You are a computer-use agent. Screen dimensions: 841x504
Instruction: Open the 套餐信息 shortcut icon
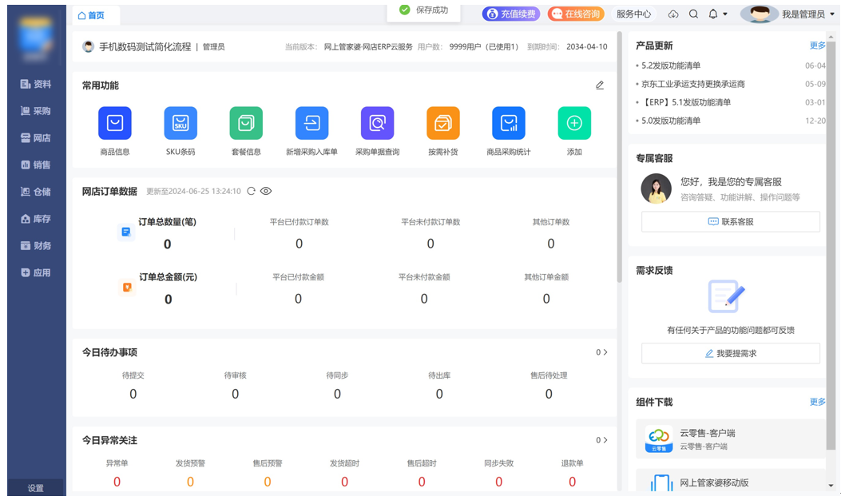pyautogui.click(x=246, y=123)
